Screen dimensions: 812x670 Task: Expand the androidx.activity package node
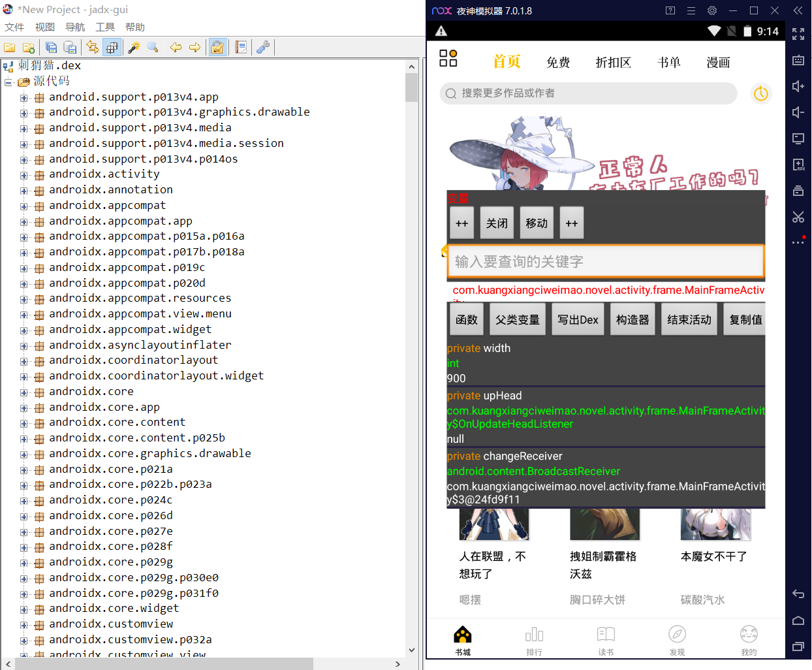pos(23,175)
